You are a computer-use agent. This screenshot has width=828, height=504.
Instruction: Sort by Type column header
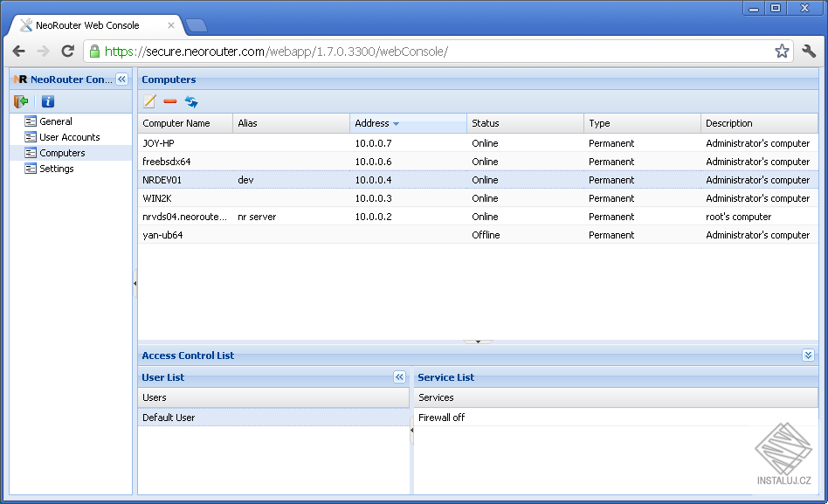click(643, 123)
